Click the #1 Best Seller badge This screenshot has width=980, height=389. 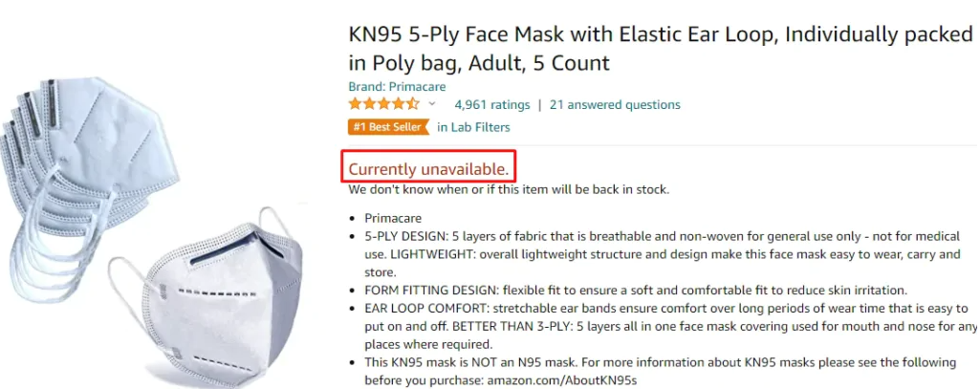click(388, 127)
